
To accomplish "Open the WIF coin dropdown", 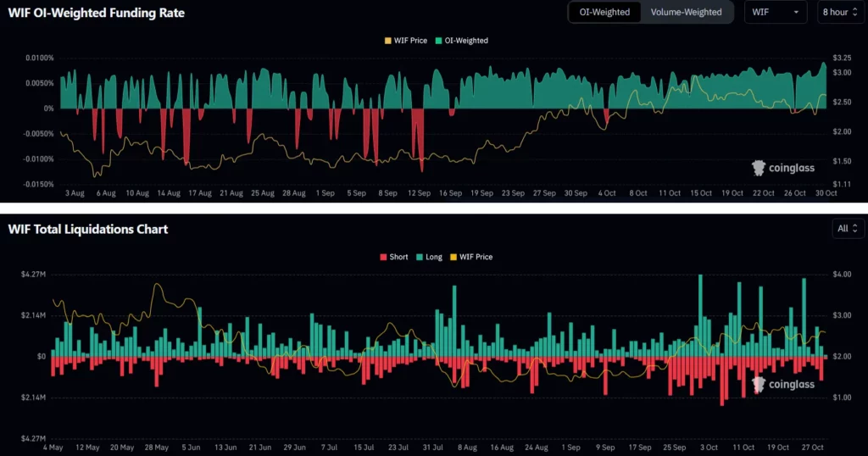I will (x=776, y=12).
